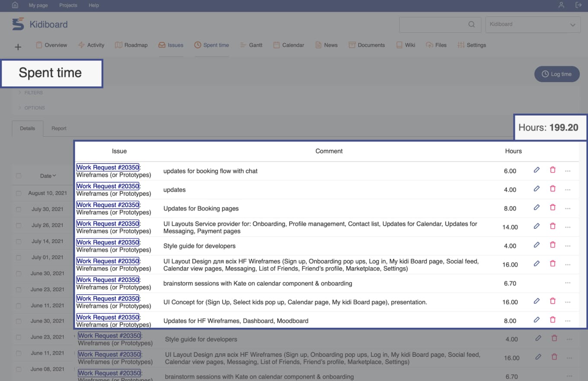Click the search magnifier icon

pos(472,24)
